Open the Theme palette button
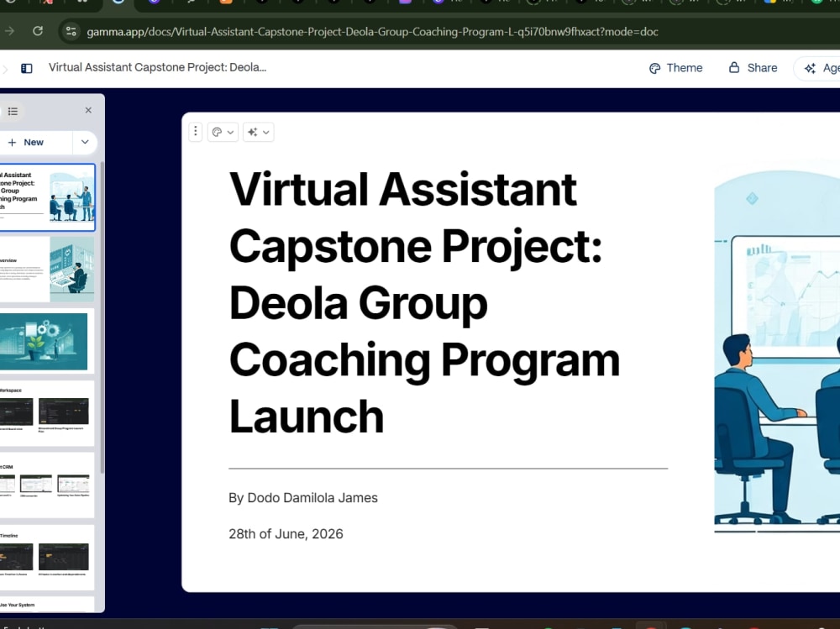 tap(675, 68)
